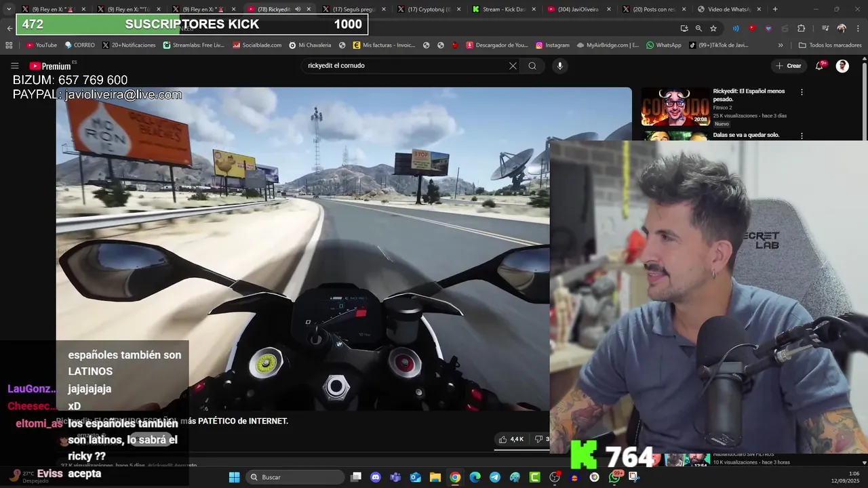Open Telegram from the taskbar
The width and height of the screenshot is (868, 488).
coord(495,477)
